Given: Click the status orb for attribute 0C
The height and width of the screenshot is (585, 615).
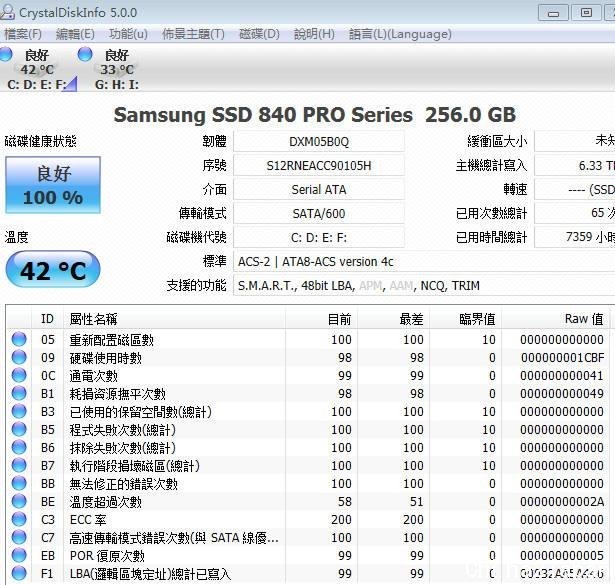Looking at the screenshot, I should pos(19,375).
